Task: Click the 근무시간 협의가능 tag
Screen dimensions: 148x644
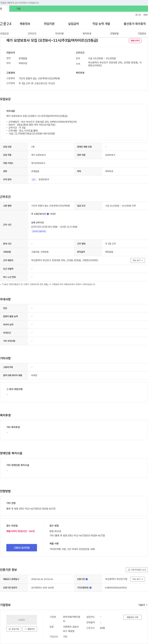Action: click(39, 231)
